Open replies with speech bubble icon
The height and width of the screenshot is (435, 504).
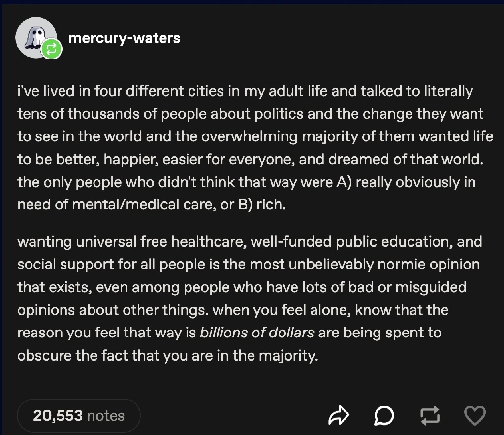[x=384, y=416]
